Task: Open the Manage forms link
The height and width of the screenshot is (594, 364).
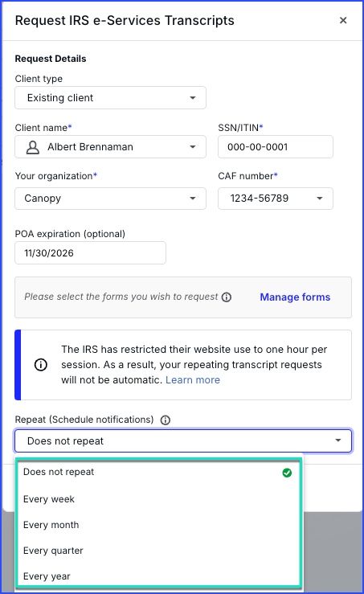Action: (x=295, y=297)
